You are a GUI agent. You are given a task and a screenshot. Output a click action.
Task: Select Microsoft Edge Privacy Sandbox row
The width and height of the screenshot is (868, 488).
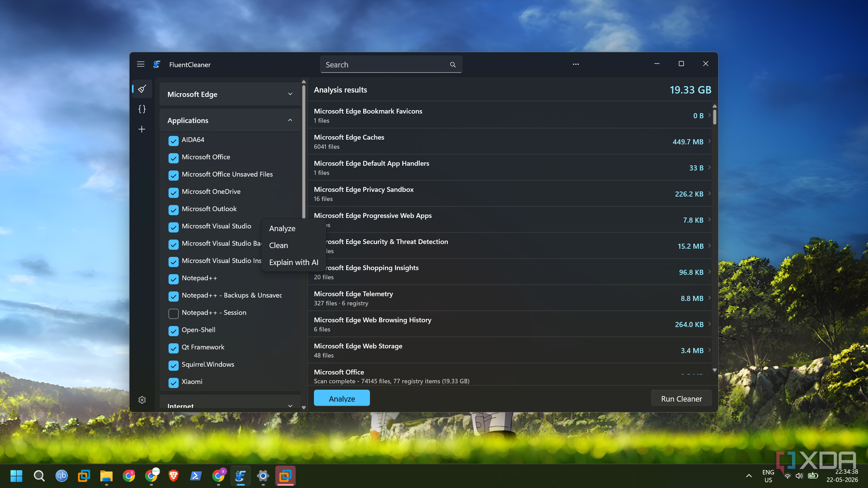point(510,194)
